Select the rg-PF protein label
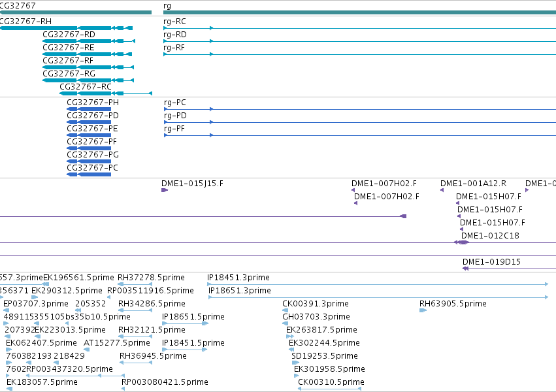556x392 pixels. click(x=174, y=129)
